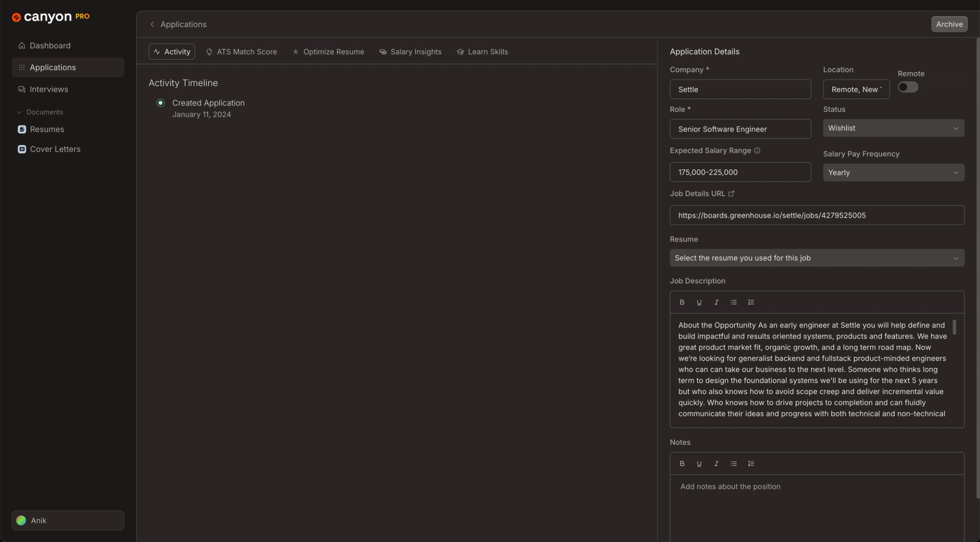Image resolution: width=980 pixels, height=542 pixels.
Task: Click the Job Description scrollbar
Action: [x=954, y=327]
